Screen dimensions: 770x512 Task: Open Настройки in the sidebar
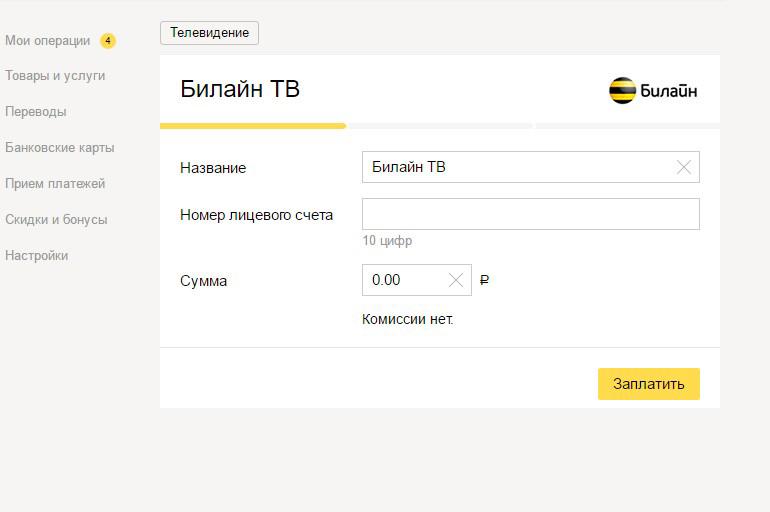[37, 255]
